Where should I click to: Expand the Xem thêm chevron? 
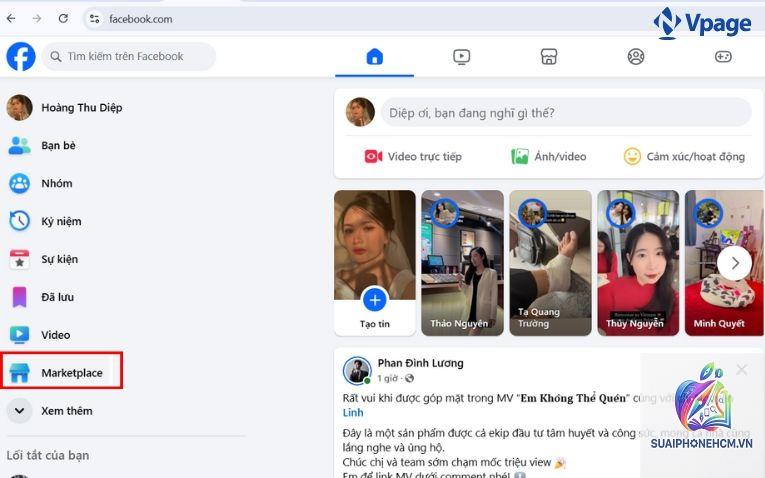tap(20, 411)
